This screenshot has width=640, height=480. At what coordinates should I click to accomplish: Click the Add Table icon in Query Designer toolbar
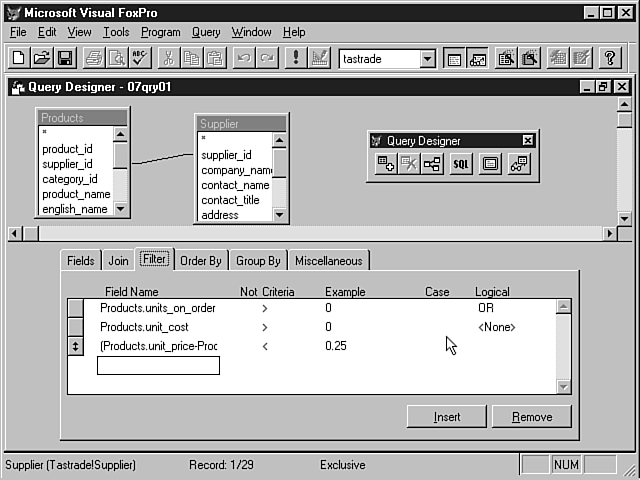tap(386, 165)
